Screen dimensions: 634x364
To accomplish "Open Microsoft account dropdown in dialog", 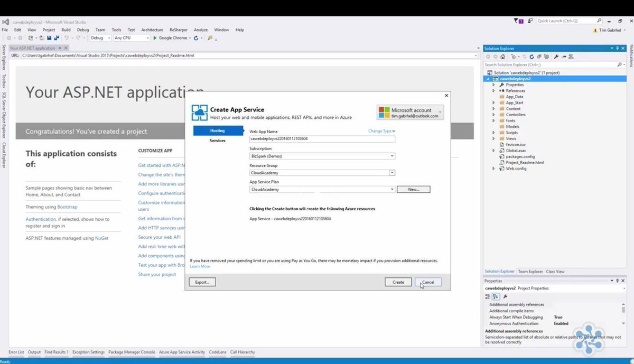I will (x=410, y=113).
